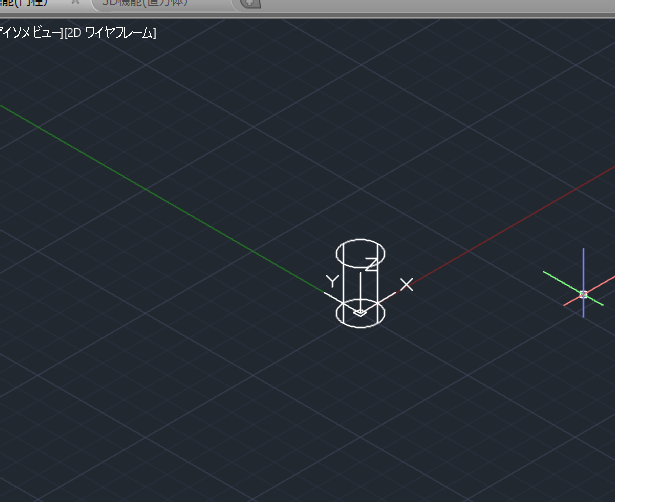Click the new drawing tab plus button

click(250, 3)
